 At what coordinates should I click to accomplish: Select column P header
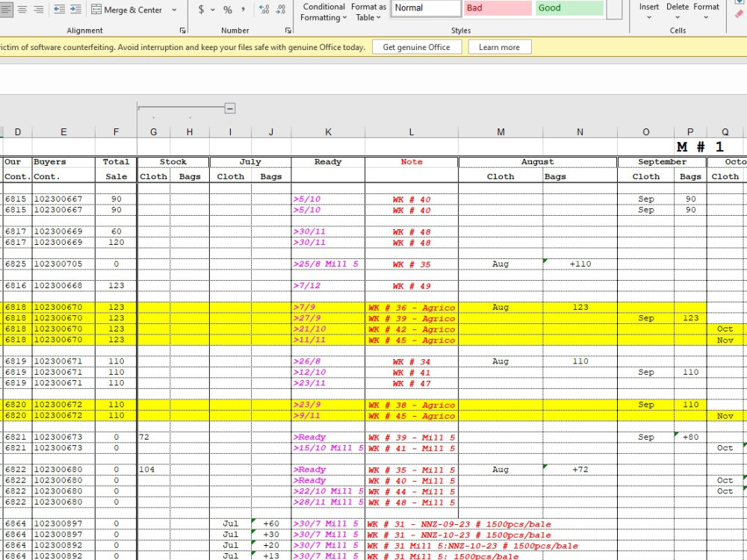690,132
